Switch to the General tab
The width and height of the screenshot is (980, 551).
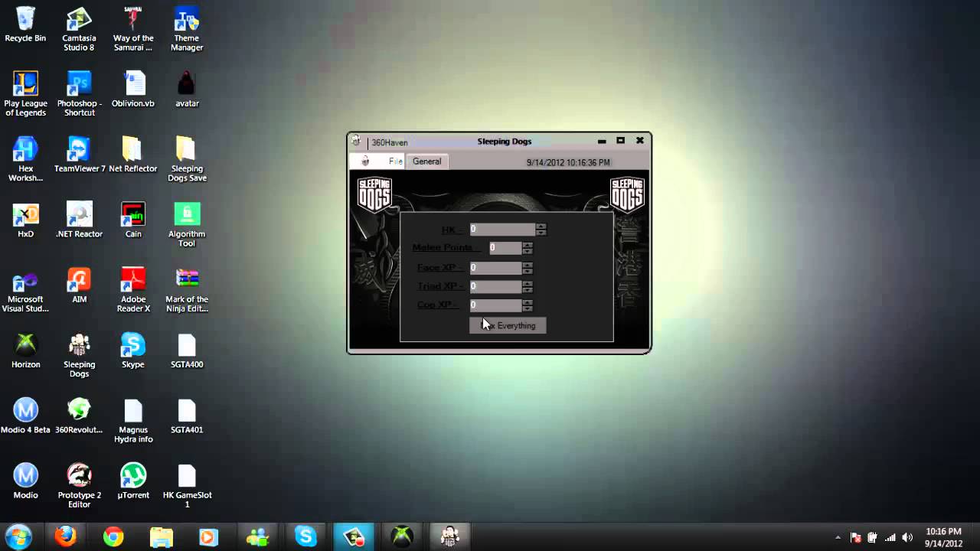pos(426,161)
